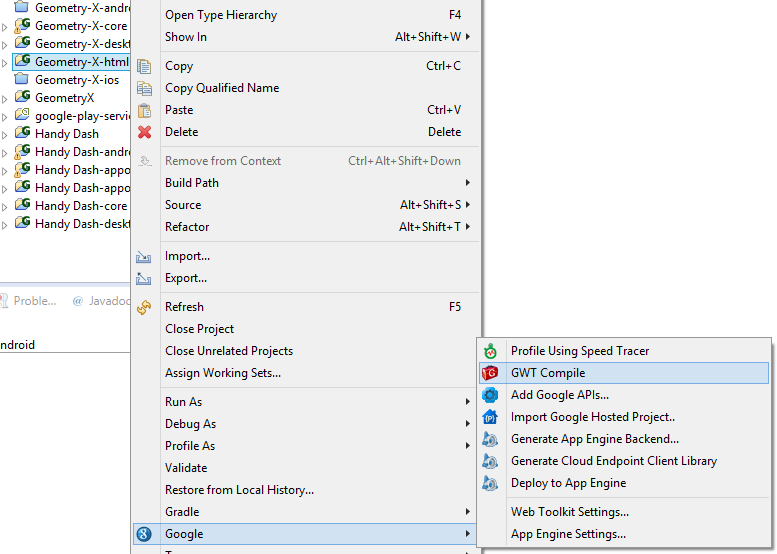Click the google-play-services project icon
The height and width of the screenshot is (554, 777).
22,114
